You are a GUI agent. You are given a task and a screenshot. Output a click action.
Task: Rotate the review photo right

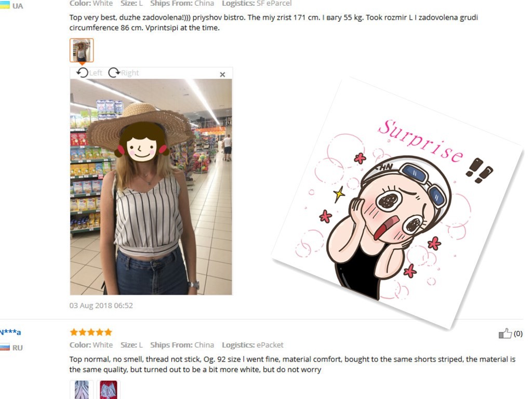tap(114, 73)
